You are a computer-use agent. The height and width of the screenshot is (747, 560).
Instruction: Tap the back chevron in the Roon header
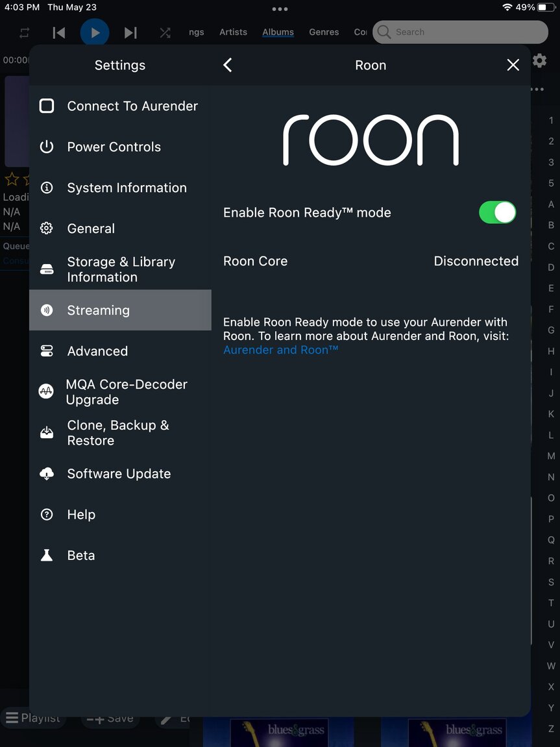point(227,65)
